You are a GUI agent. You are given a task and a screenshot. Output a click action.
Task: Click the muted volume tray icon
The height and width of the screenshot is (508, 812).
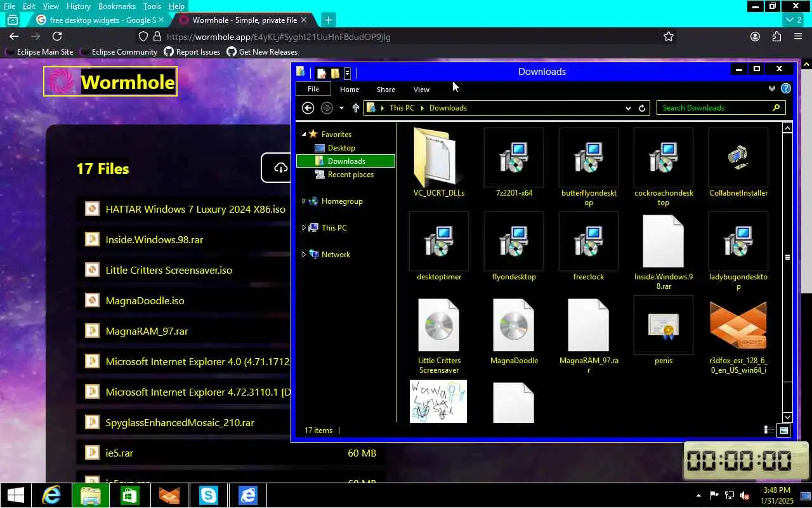[x=745, y=495]
